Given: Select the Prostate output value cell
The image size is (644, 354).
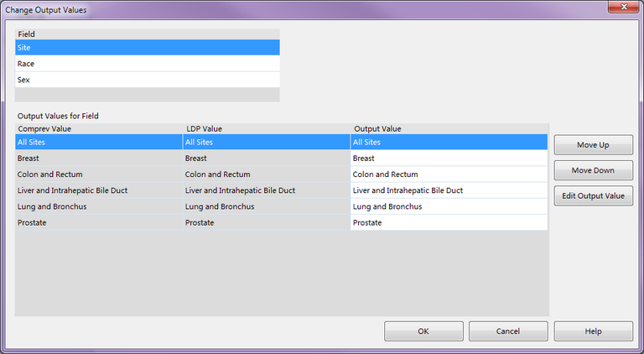Looking at the screenshot, I should (449, 222).
